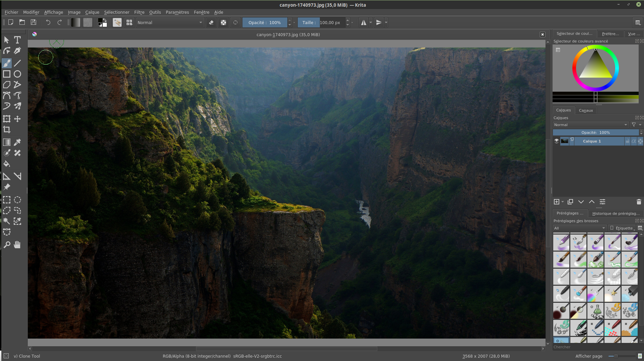The height and width of the screenshot is (361, 644).
Task: Select the Reference Images pin tool
Action: pyautogui.click(x=7, y=187)
